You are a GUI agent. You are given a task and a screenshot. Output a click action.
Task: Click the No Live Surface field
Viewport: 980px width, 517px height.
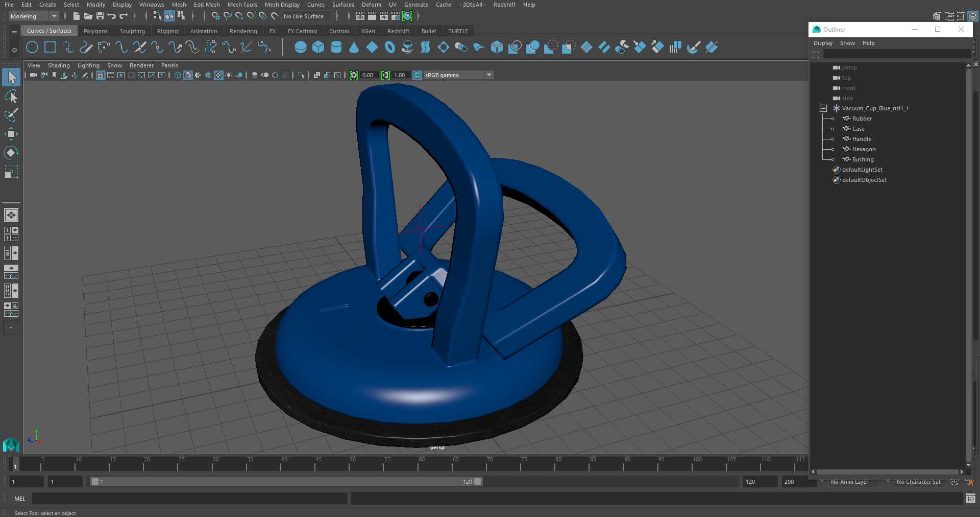[x=306, y=16]
